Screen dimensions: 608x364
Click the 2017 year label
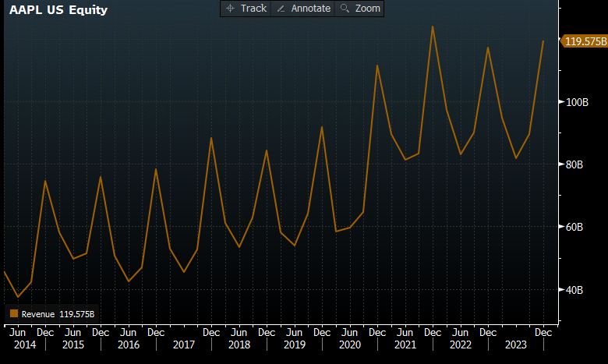click(x=184, y=345)
